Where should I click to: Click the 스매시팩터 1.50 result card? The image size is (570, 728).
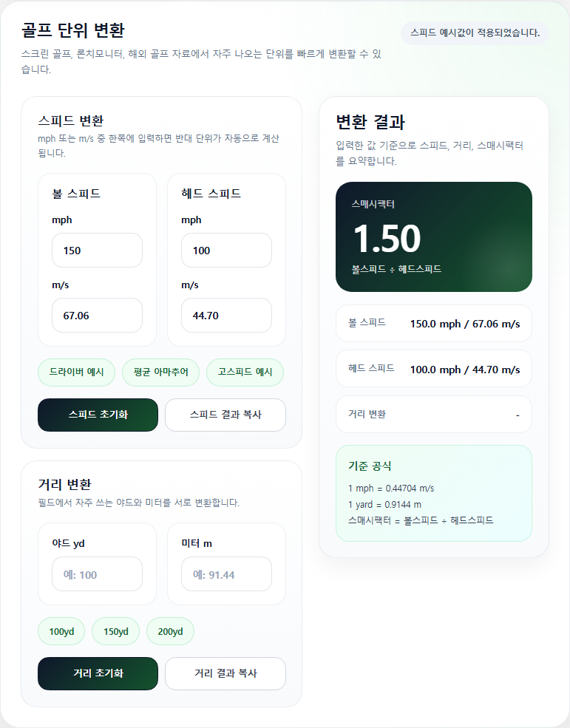(434, 237)
